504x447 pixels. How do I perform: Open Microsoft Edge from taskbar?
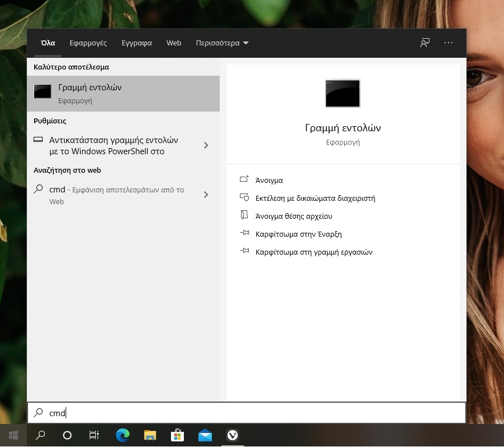pos(122,435)
